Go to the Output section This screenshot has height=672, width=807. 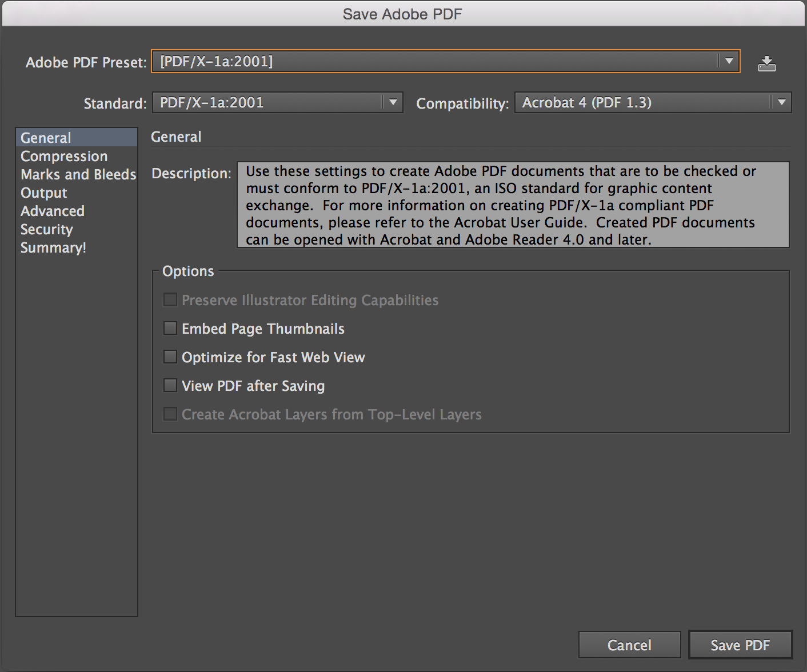(x=77, y=193)
